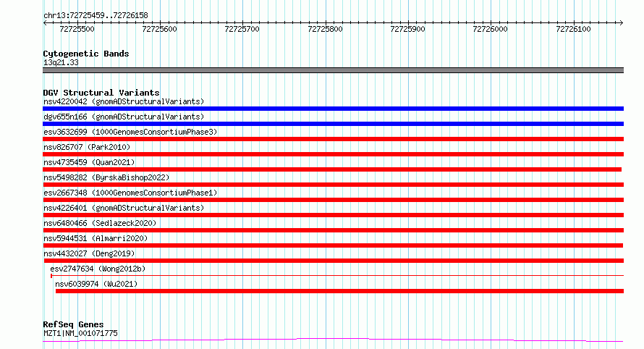The width and height of the screenshot is (644, 349).
Task: Click the 72725500 ruler tick label
Action: click(77, 29)
